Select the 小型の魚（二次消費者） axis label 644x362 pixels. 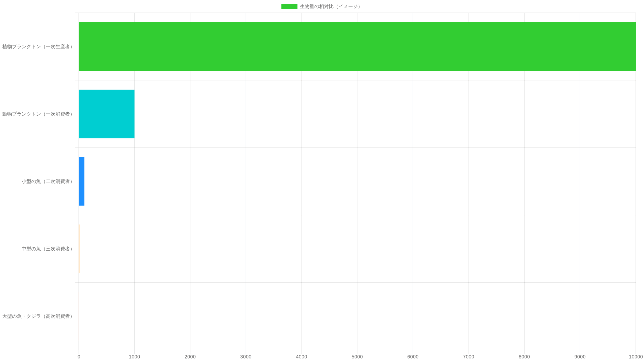coord(47,181)
